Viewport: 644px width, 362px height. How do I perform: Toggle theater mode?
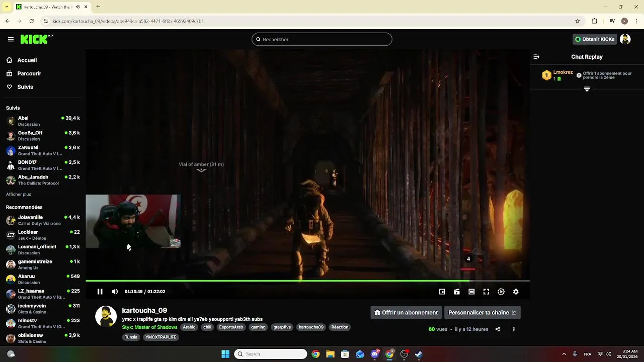click(x=471, y=292)
